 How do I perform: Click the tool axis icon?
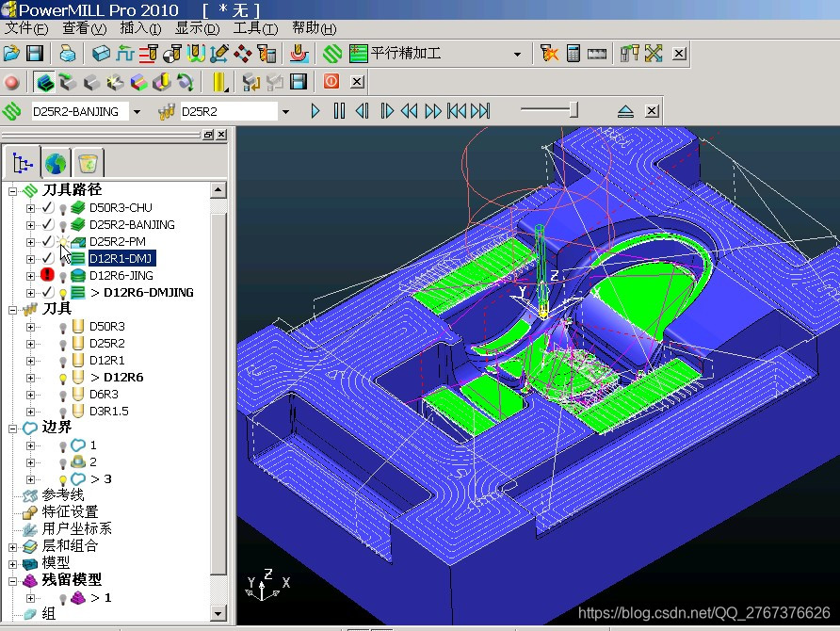click(219, 53)
